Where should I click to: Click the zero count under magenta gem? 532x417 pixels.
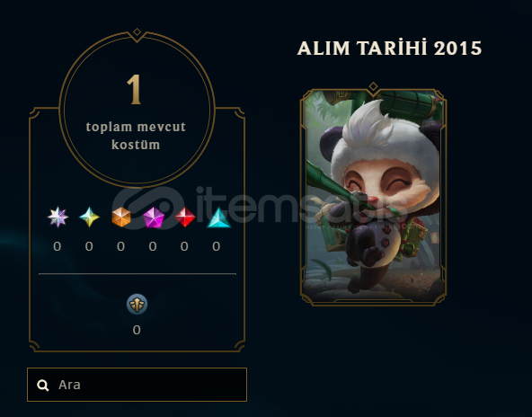153,246
